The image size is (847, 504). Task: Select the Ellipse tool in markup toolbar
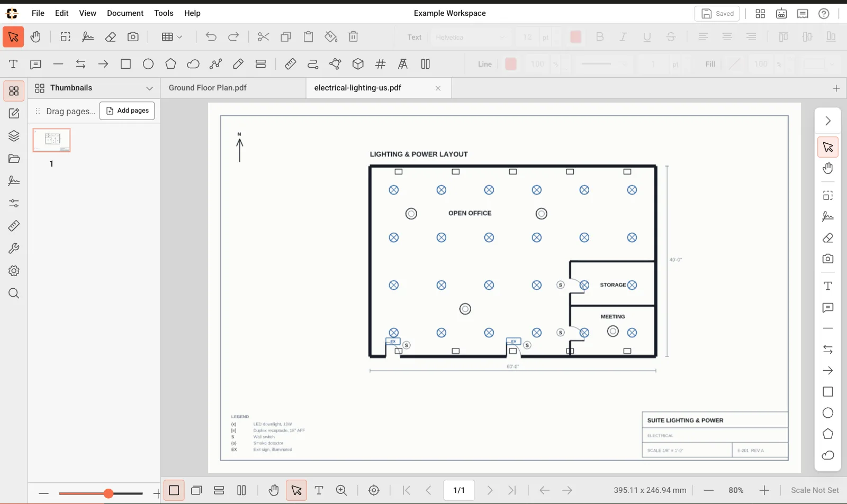click(148, 64)
